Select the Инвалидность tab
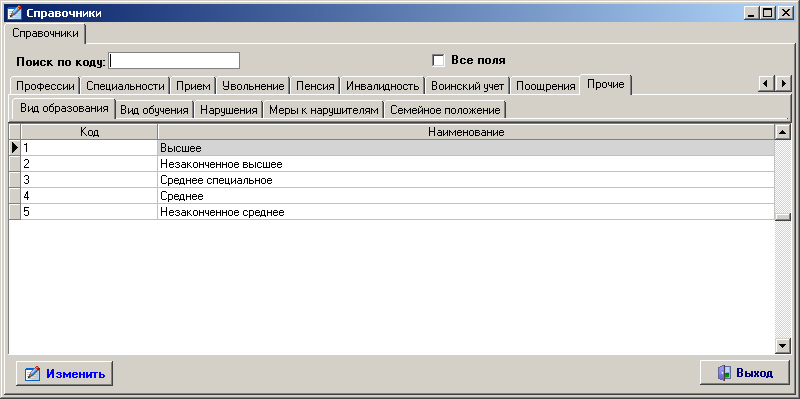 click(x=383, y=86)
